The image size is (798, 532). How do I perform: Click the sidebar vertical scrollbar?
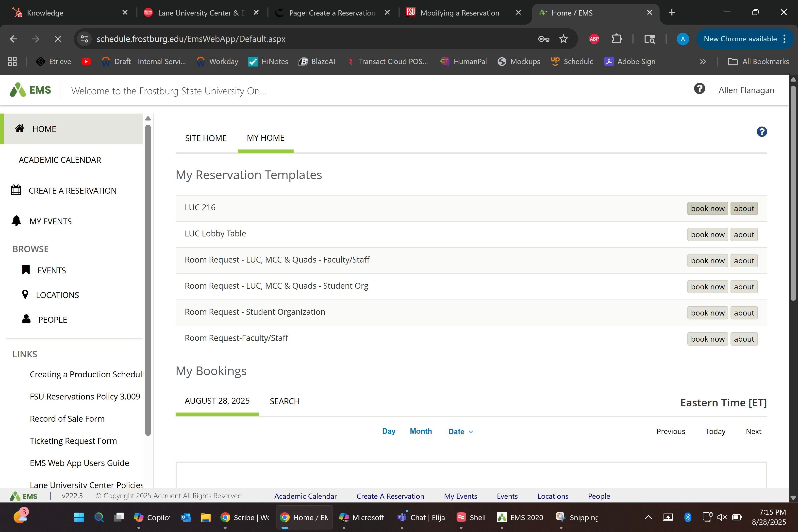148,278
